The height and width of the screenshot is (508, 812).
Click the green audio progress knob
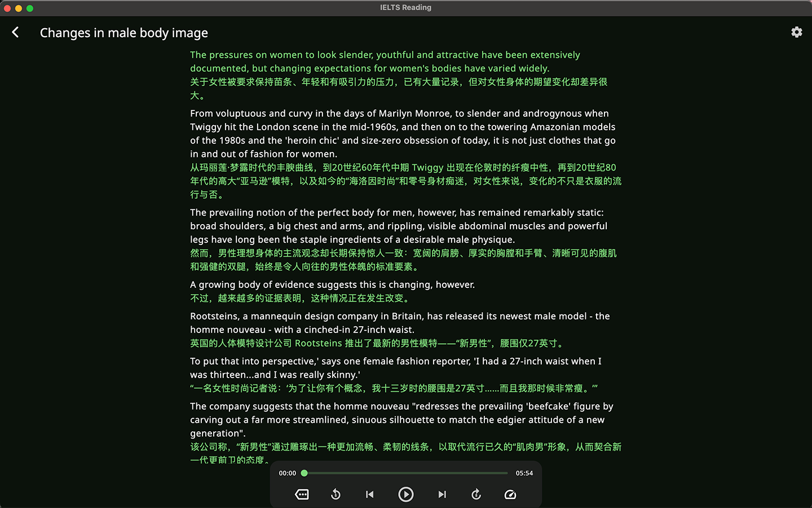click(x=304, y=473)
